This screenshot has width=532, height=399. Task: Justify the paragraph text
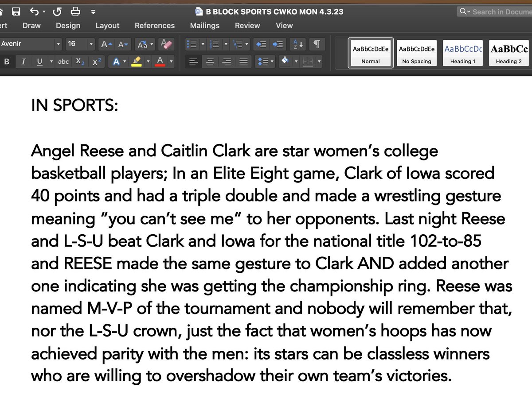click(243, 62)
